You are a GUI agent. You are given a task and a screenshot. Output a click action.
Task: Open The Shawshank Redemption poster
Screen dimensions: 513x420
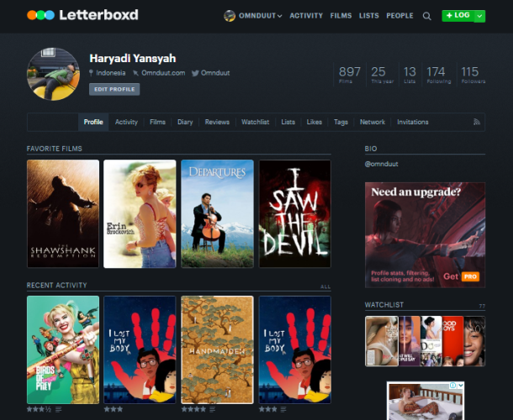coord(63,214)
